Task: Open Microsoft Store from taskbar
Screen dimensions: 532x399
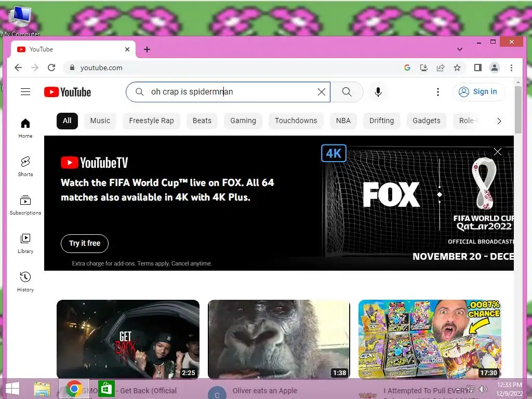Action: tap(106, 389)
